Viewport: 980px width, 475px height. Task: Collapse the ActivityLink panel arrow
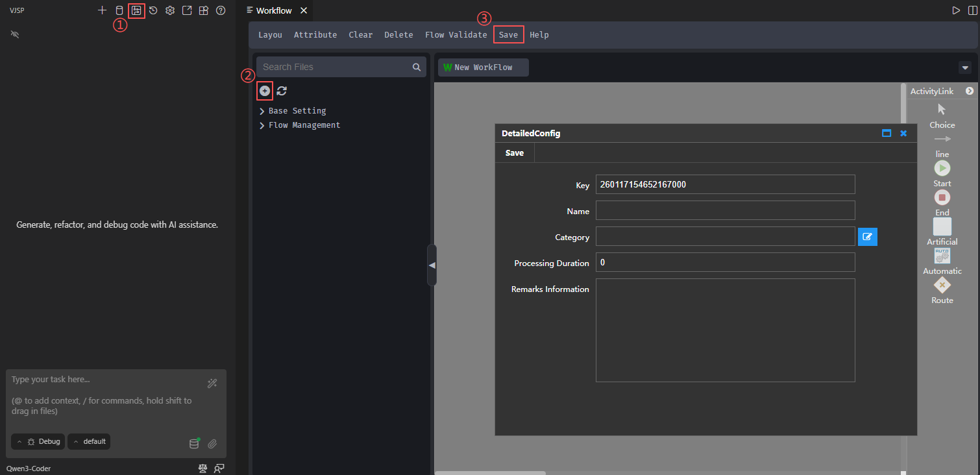969,91
